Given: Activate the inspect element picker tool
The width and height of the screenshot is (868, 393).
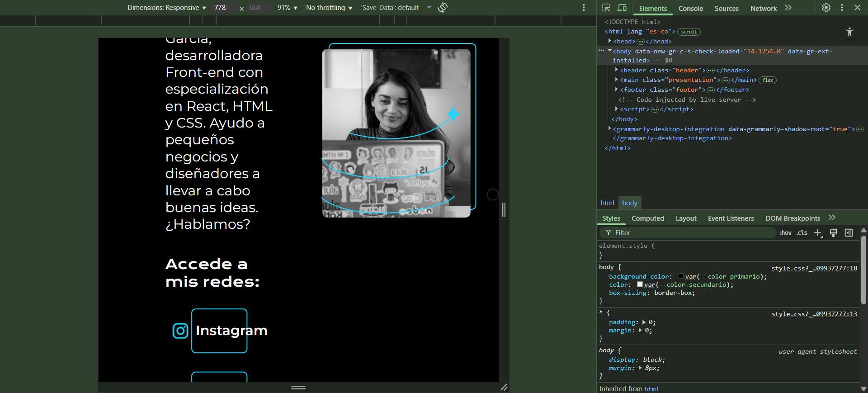Looking at the screenshot, I should (606, 8).
